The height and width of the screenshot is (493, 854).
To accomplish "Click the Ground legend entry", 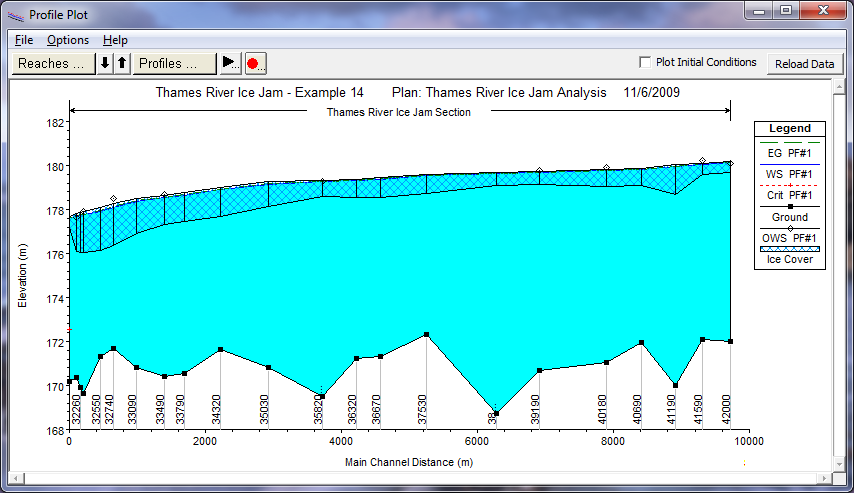I will coord(790,216).
